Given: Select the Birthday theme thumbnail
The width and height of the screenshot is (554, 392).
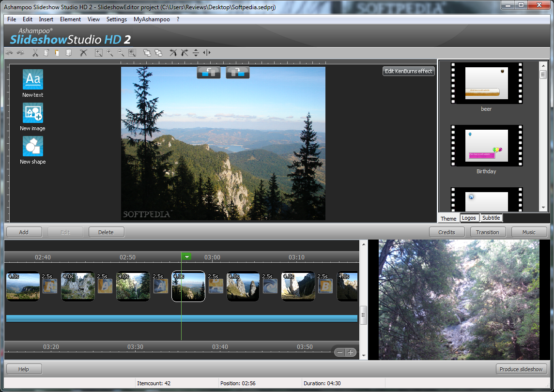Looking at the screenshot, I should pos(486,145).
